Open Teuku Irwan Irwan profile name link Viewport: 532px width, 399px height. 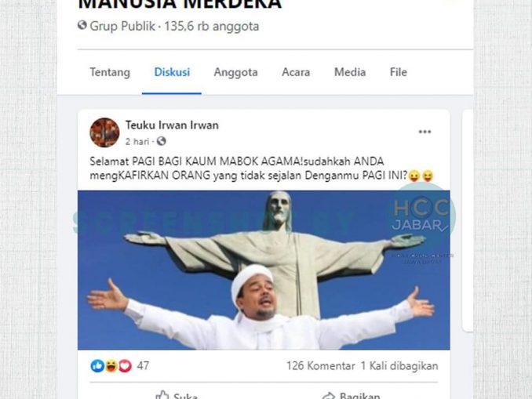click(172, 125)
